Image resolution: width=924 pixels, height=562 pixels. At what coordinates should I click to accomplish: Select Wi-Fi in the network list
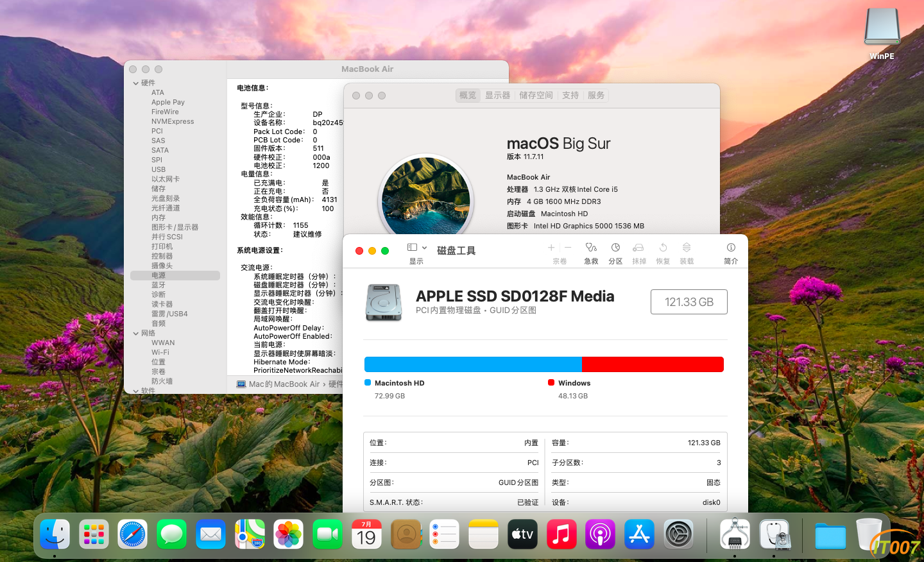click(160, 352)
